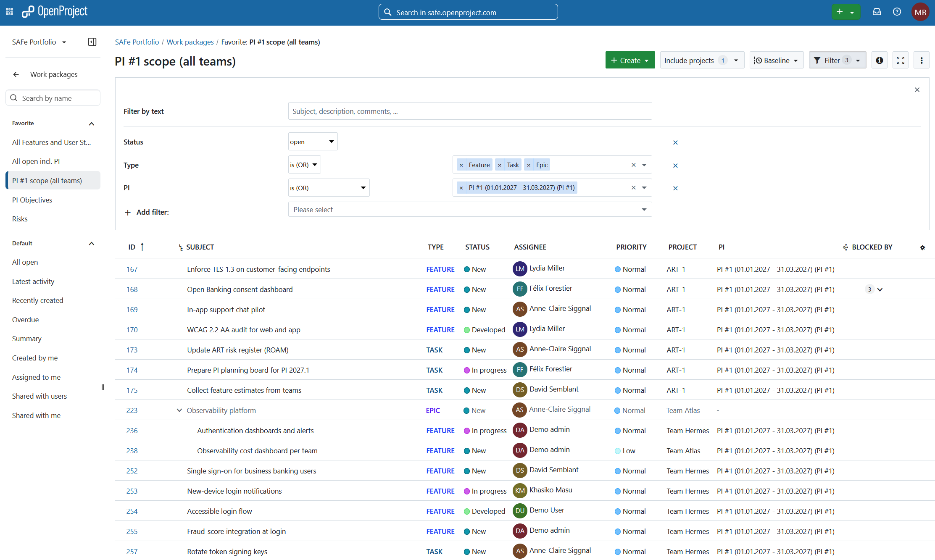Viewport: 935px width, 560px height.
Task: Focus the global search field
Action: point(468,12)
